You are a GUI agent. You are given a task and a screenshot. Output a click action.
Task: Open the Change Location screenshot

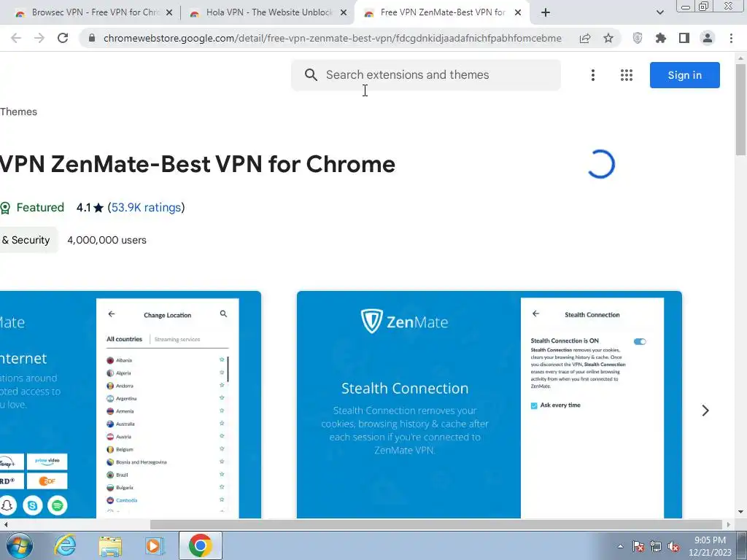[131, 405]
